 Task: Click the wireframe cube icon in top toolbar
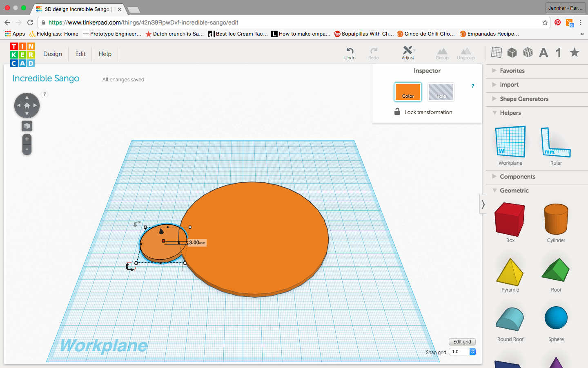pyautogui.click(x=528, y=52)
